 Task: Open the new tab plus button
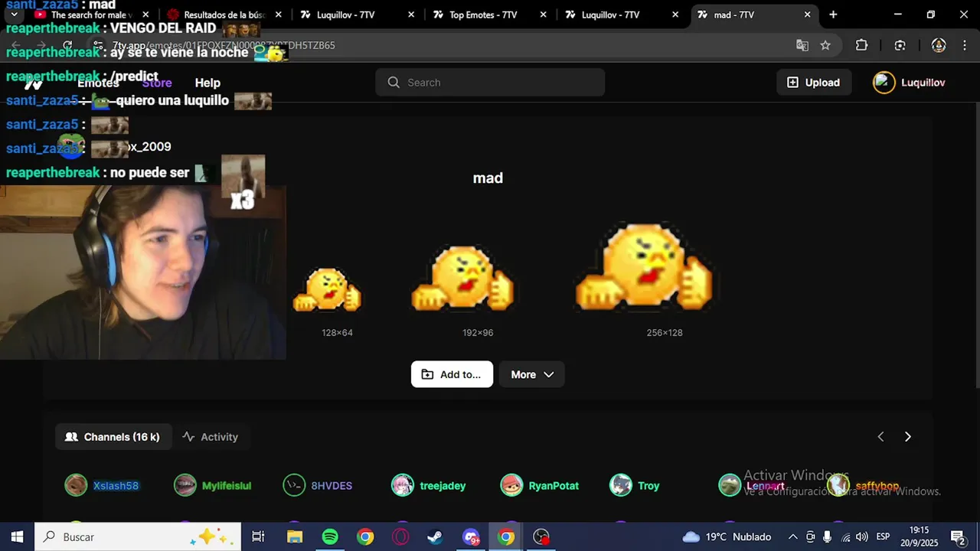coord(833,15)
